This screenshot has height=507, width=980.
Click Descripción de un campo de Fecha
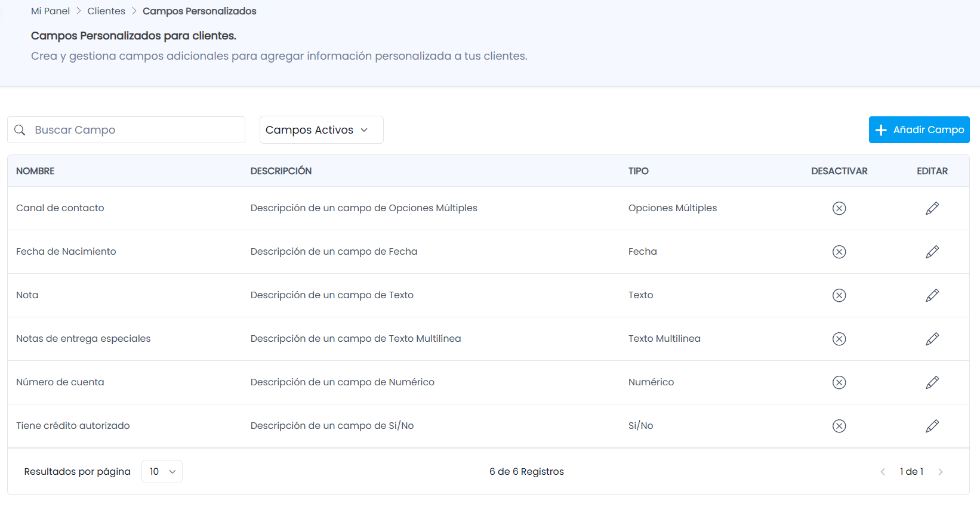[x=334, y=252]
